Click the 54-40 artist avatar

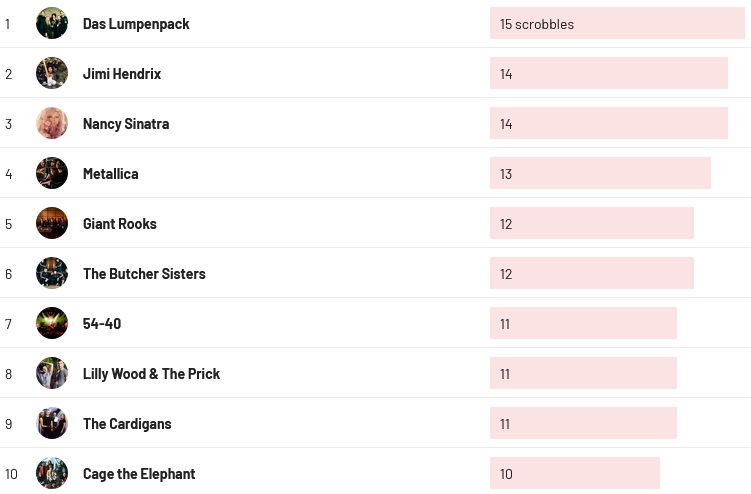tap(52, 323)
